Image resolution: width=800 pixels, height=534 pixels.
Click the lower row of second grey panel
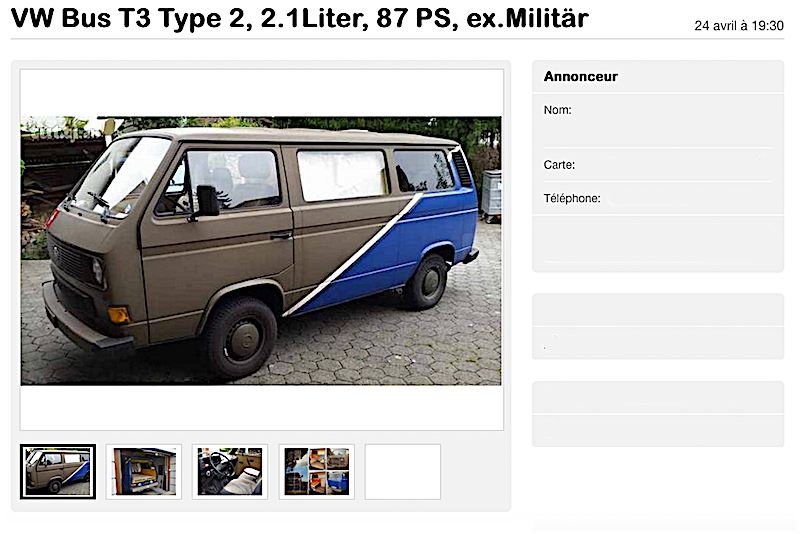click(658, 343)
